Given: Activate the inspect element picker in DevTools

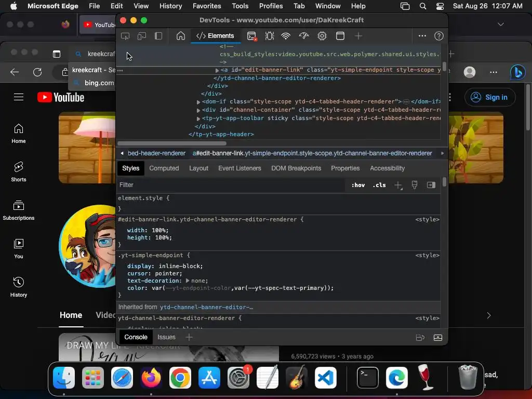Looking at the screenshot, I should coord(125,36).
